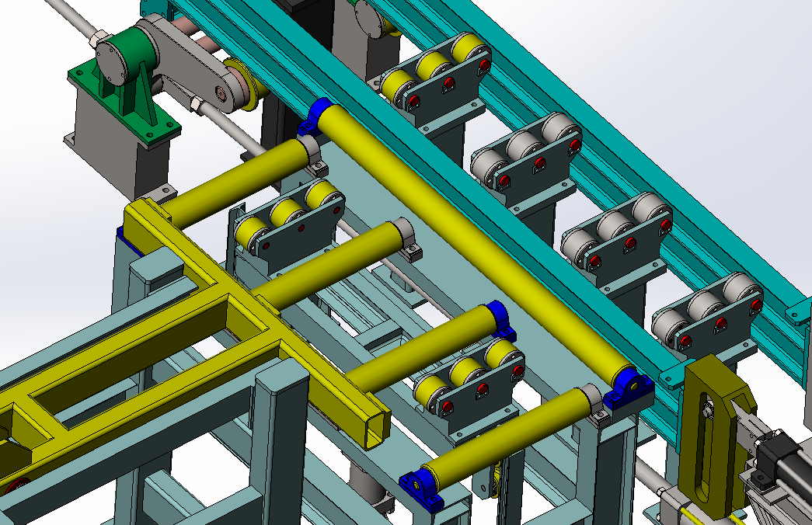Select the blue bearing at the long roller's upper end
This screenshot has width=812, height=525.
pyautogui.click(x=317, y=117)
